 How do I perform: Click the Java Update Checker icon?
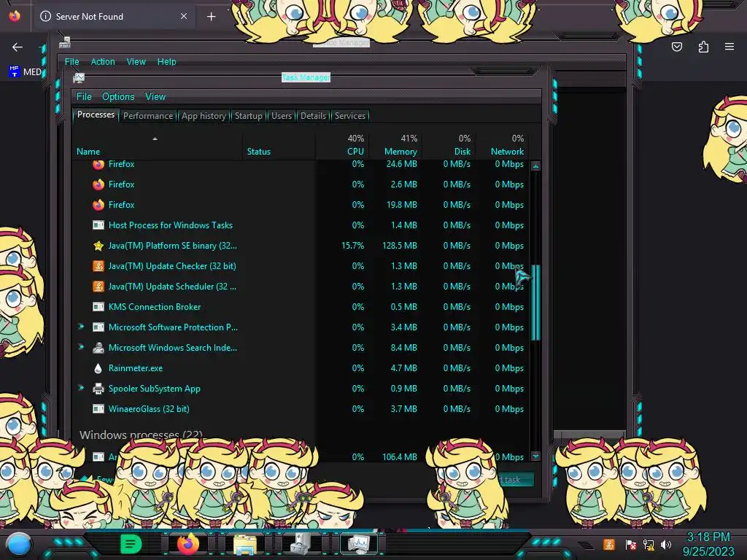pos(98,266)
